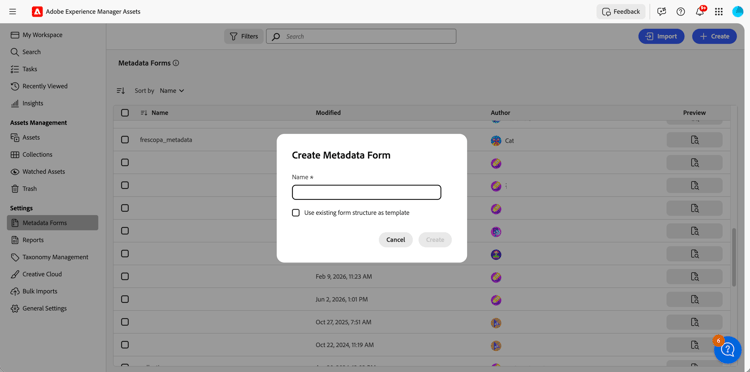Open preview for Oct 27, 2025 row
The width and height of the screenshot is (750, 372).
694,322
